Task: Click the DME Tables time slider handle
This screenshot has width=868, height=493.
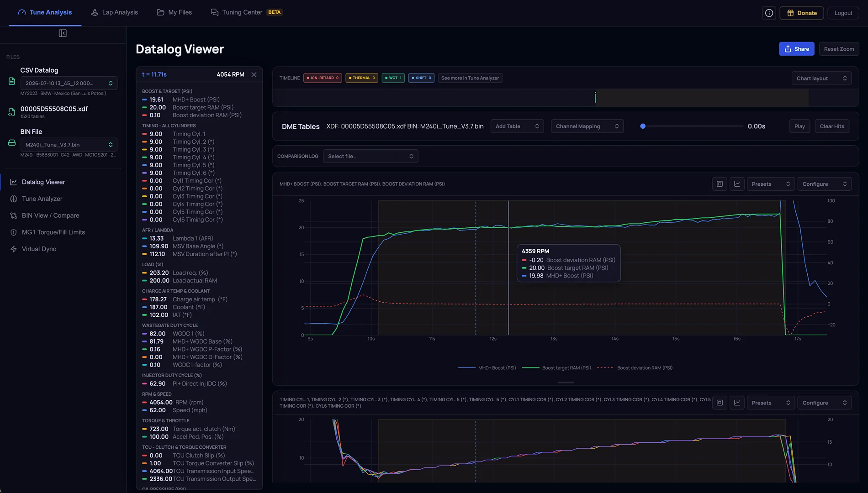Action: pyautogui.click(x=643, y=126)
